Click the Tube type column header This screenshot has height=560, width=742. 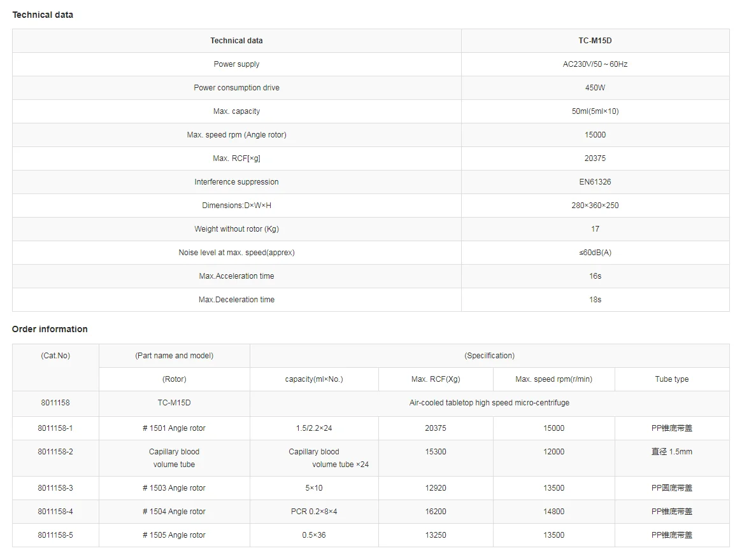pos(671,379)
